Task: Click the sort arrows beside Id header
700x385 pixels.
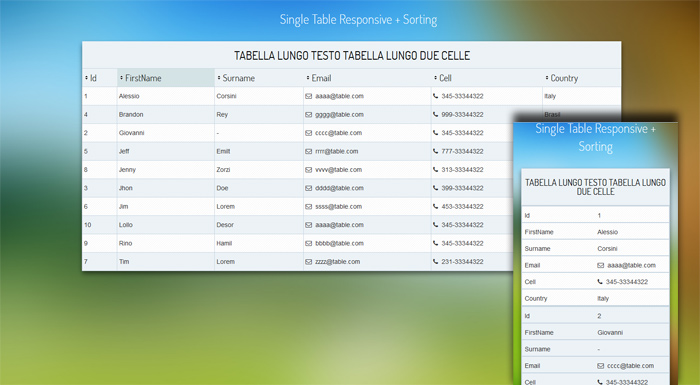Action: (x=86, y=78)
